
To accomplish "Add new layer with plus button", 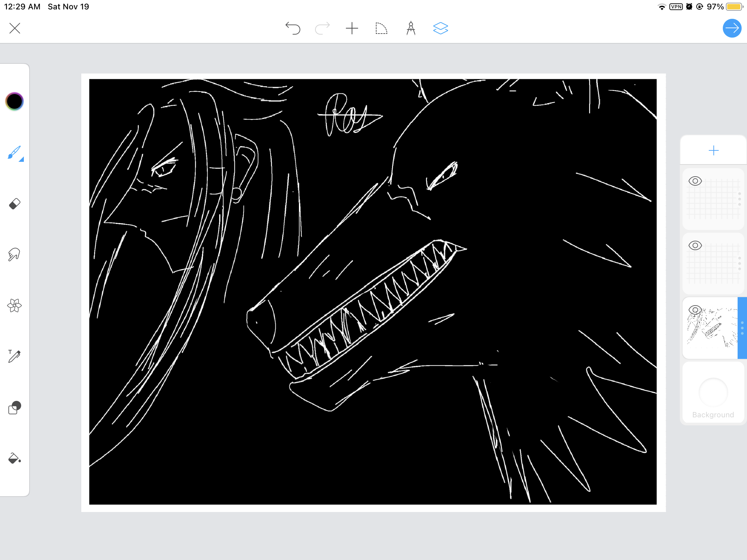I will pyautogui.click(x=713, y=150).
